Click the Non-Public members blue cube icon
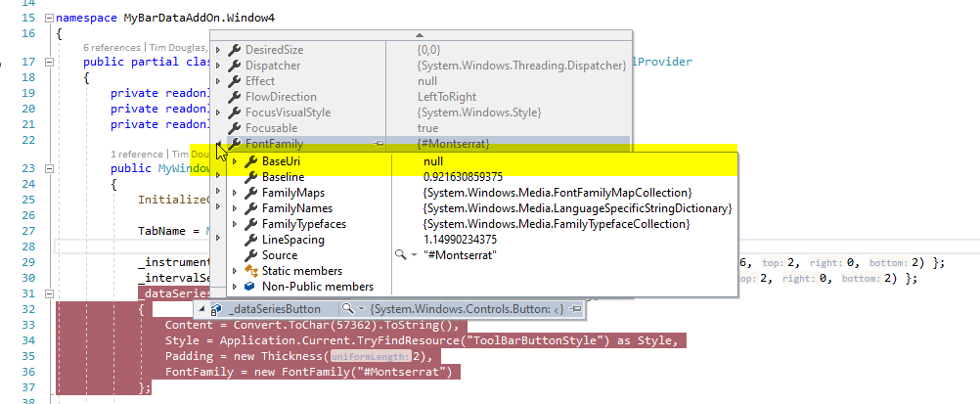Viewport: 980px width, 404px height. point(250,287)
